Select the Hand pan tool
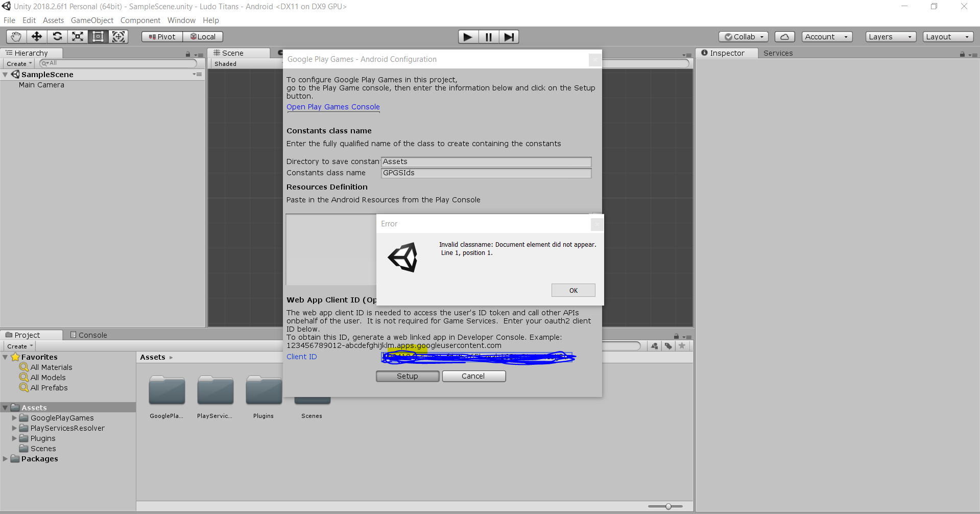 point(15,36)
